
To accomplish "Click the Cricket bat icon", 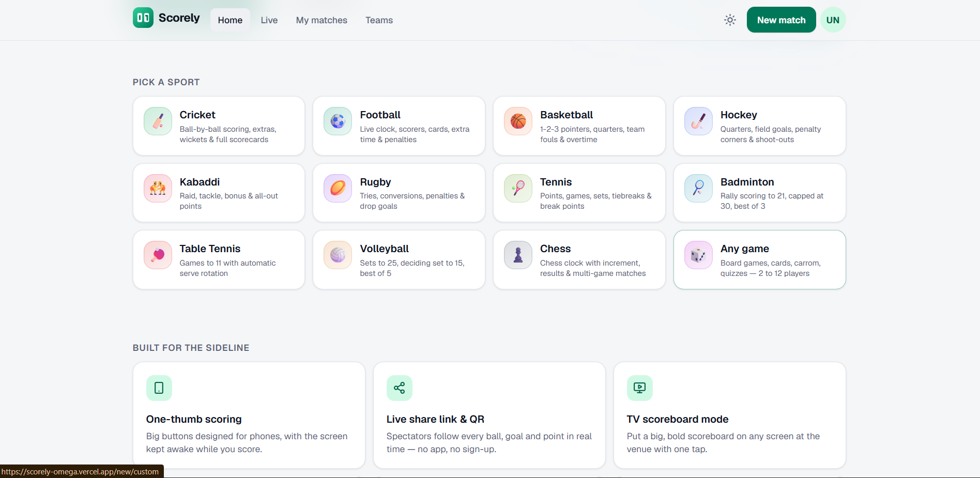I will (158, 121).
